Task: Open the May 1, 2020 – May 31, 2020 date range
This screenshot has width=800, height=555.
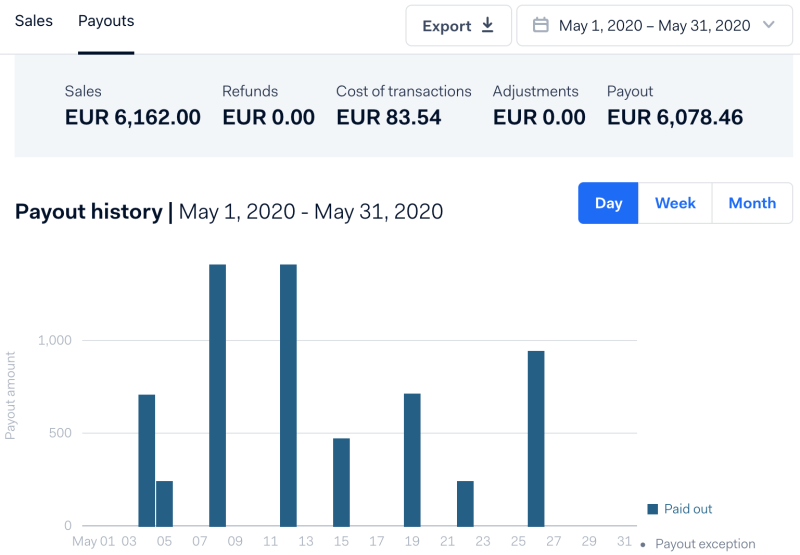Action: click(x=654, y=26)
